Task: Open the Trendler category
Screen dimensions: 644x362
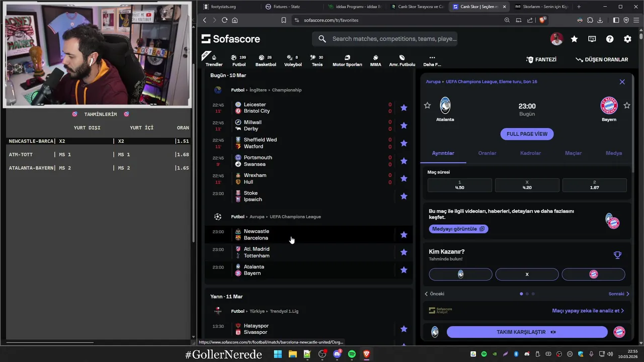Action: coord(214,60)
